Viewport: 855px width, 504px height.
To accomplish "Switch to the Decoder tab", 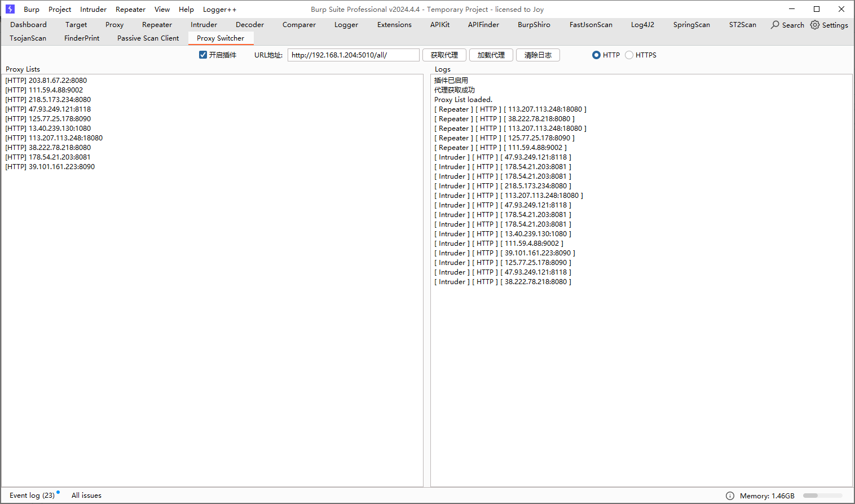I will tap(250, 25).
